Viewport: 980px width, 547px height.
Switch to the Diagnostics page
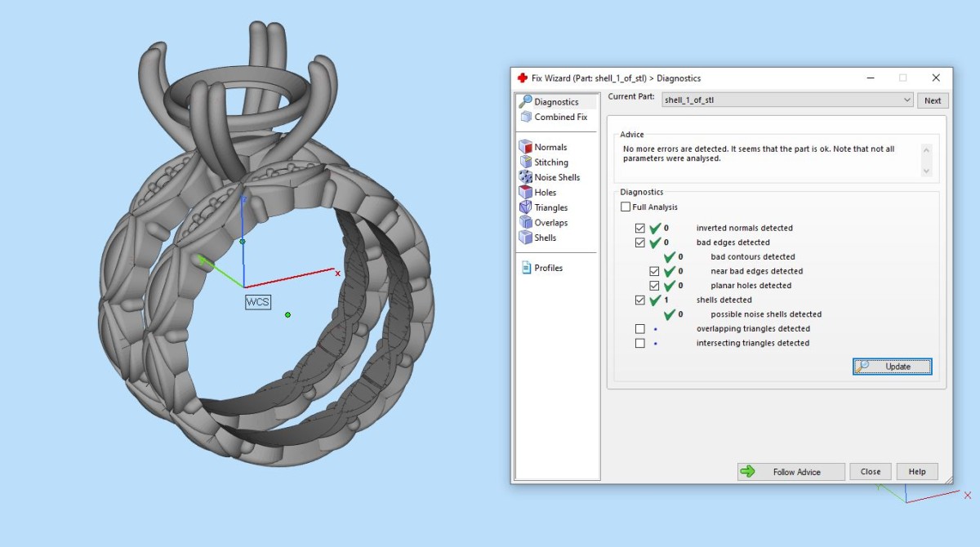tap(555, 102)
